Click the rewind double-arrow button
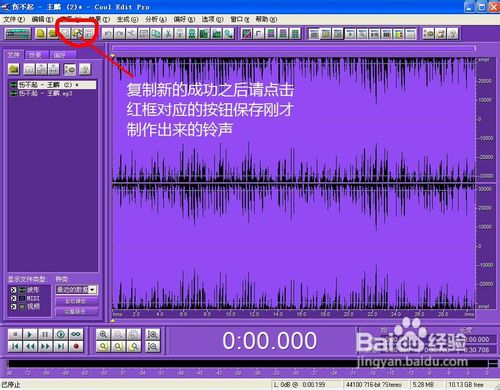This screenshot has height=390, width=500. (x=30, y=346)
